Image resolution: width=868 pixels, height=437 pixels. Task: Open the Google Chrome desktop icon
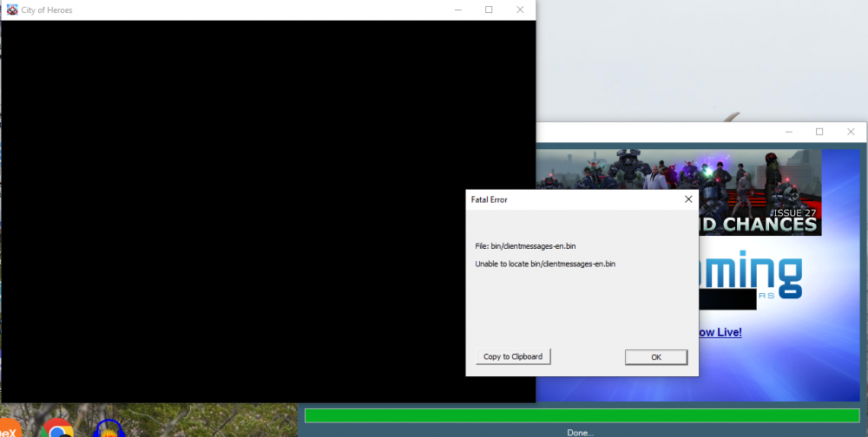(56, 429)
